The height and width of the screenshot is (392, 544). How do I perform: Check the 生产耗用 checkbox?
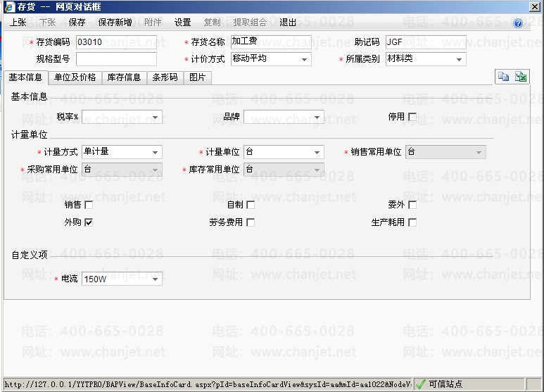click(x=412, y=222)
